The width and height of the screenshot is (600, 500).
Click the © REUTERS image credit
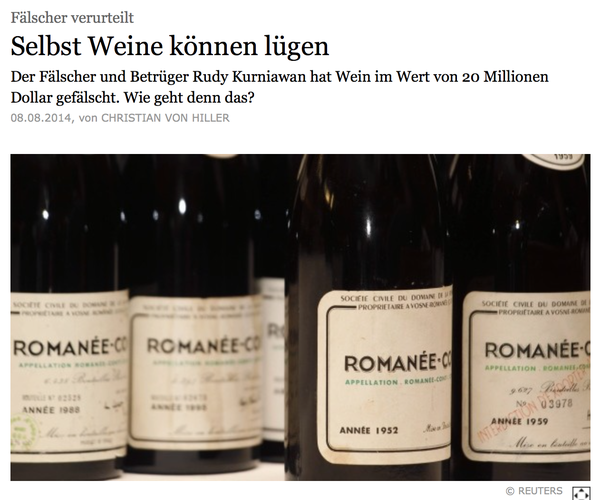click(x=534, y=491)
